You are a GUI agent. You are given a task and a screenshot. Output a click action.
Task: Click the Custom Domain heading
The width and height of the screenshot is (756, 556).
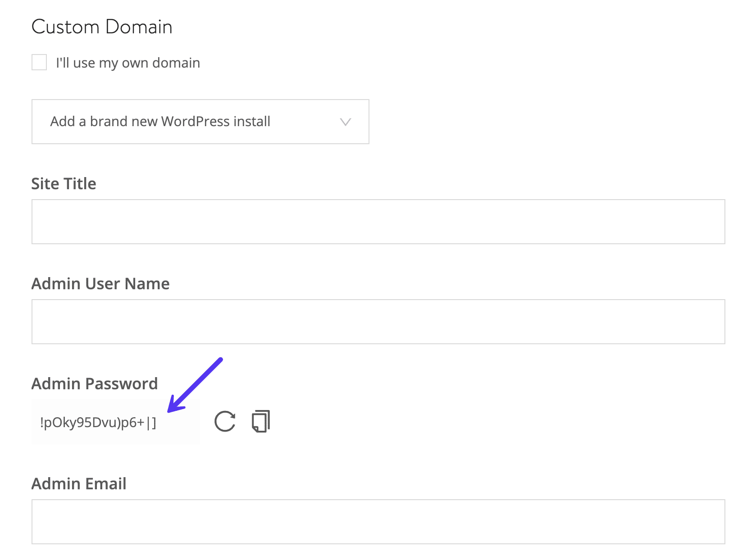pyautogui.click(x=101, y=27)
